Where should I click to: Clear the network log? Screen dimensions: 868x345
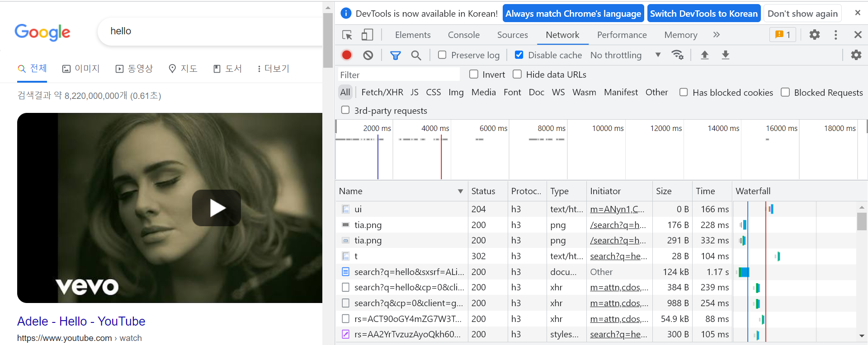(368, 55)
